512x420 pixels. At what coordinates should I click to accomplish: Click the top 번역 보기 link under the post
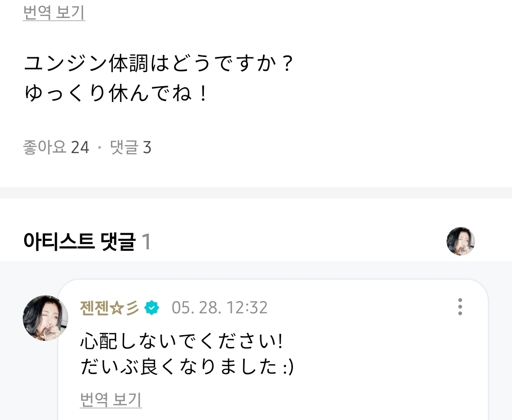54,13
